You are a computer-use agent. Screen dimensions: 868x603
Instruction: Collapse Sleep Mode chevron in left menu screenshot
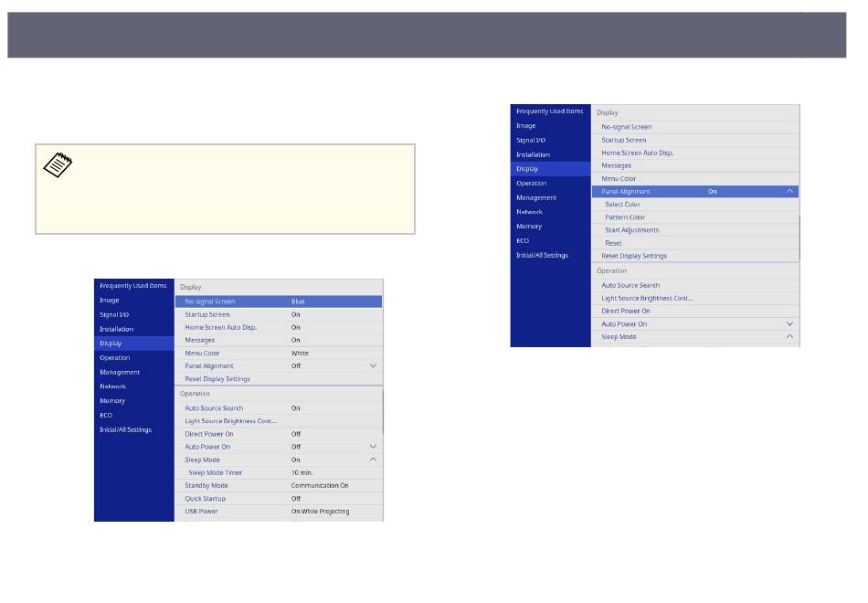373,460
